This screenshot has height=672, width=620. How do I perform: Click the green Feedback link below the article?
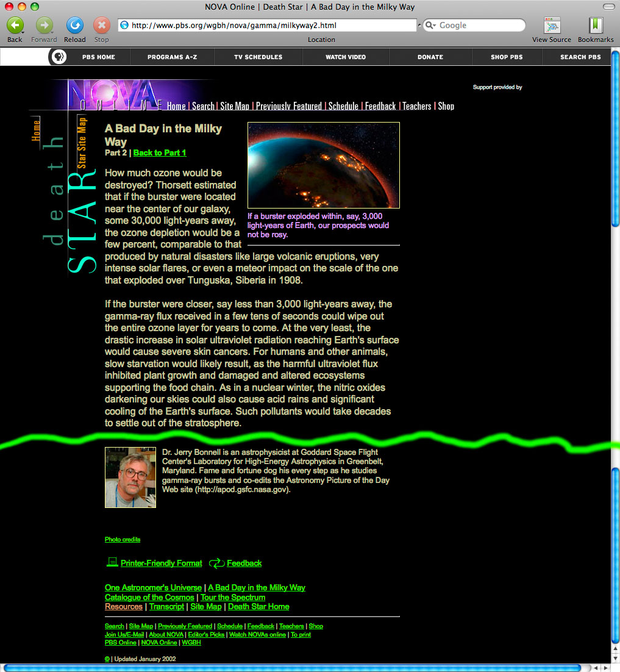pyautogui.click(x=244, y=563)
